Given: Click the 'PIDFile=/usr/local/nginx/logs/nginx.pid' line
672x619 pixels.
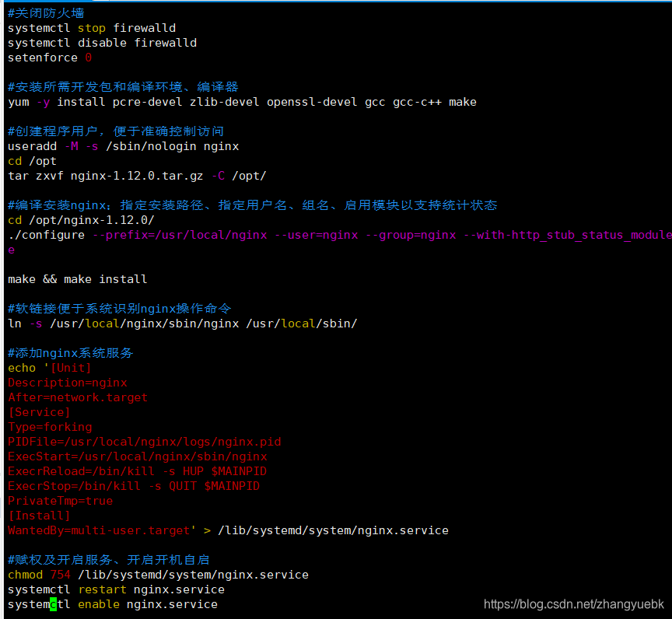Looking at the screenshot, I should click(145, 442).
